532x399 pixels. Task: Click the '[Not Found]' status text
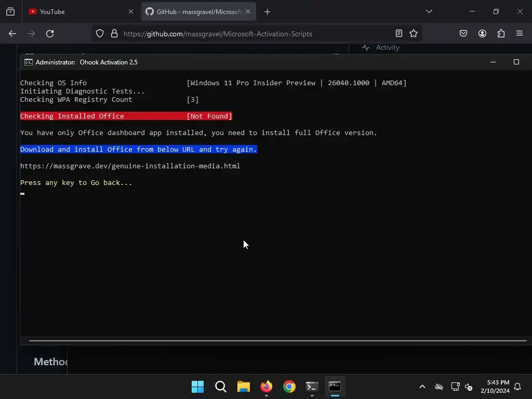click(209, 116)
